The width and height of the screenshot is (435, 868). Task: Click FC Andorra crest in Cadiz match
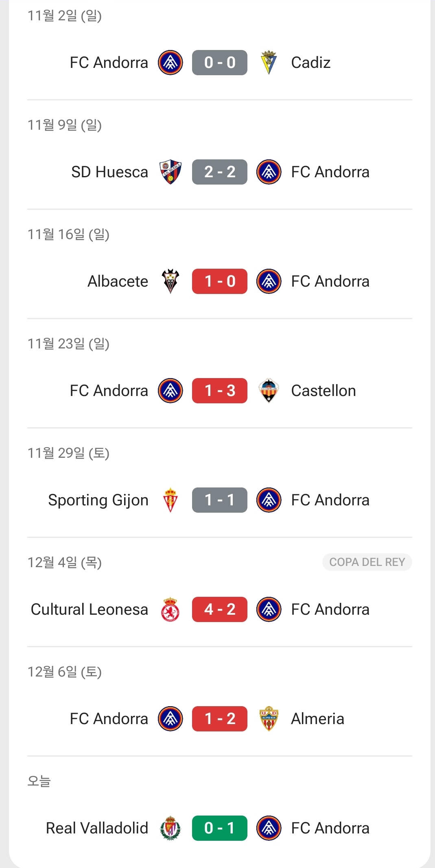[x=171, y=63]
